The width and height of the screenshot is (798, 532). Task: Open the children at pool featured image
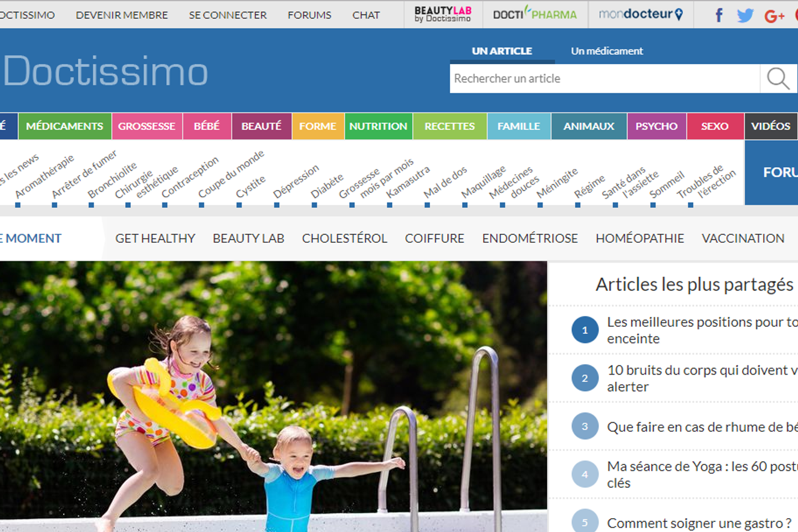pos(273,397)
